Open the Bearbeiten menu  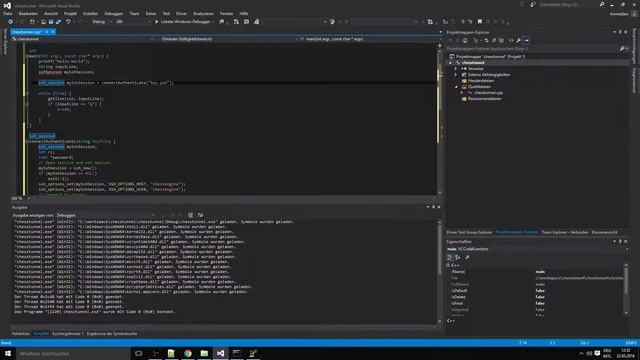(28, 13)
